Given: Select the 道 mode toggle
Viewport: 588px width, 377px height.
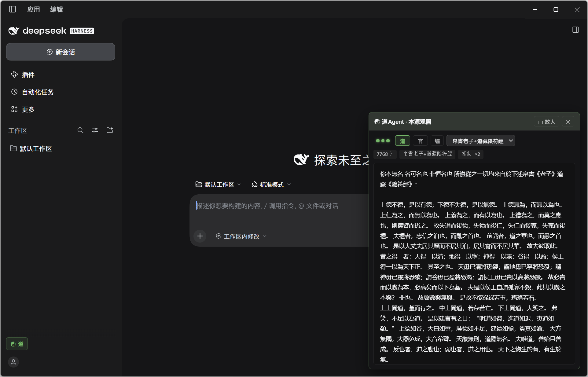Looking at the screenshot, I should pyautogui.click(x=402, y=141).
